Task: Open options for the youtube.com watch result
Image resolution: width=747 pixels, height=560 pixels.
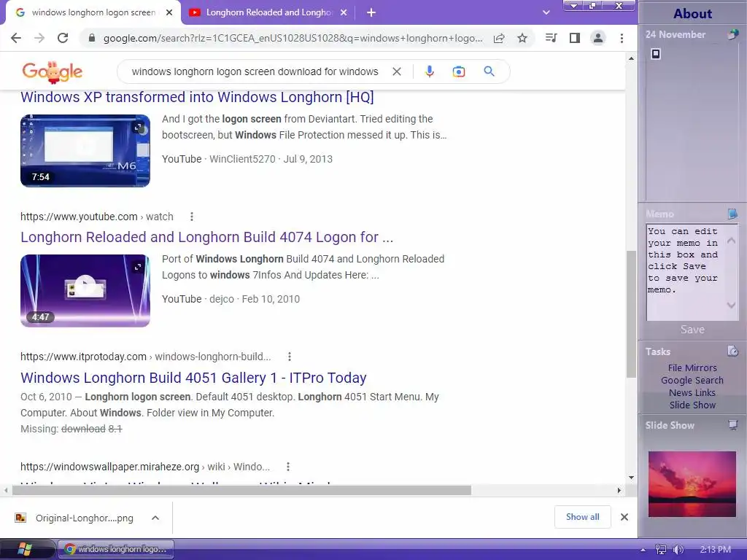Action: (x=192, y=217)
